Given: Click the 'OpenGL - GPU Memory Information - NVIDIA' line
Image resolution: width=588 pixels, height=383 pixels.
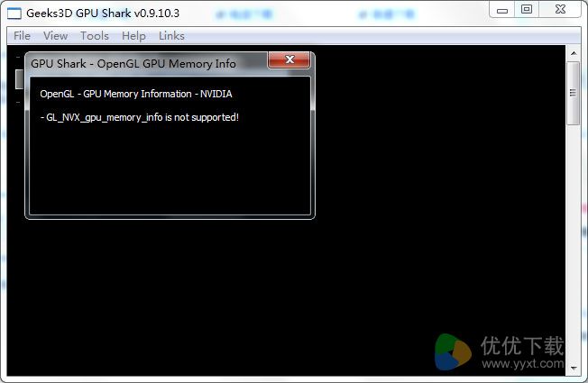Looking at the screenshot, I should point(136,94).
